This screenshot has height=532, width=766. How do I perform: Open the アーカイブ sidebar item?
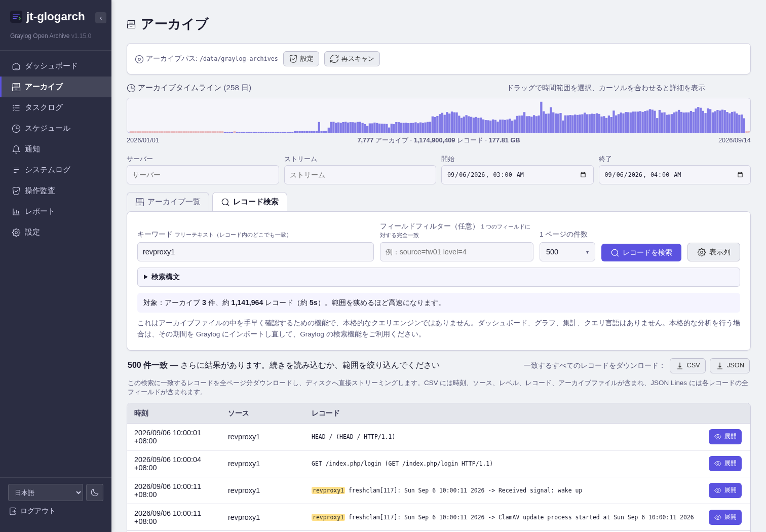56,87
